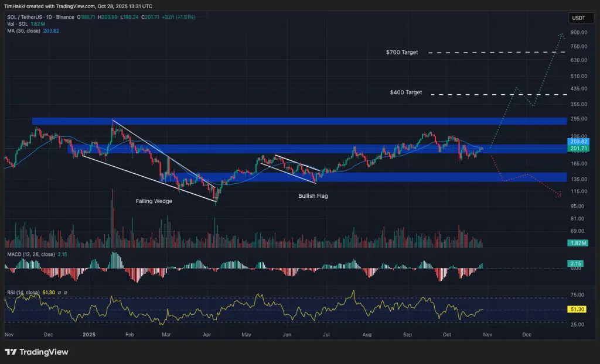The width and height of the screenshot is (600, 364).
Task: Click the second null symbol beside RSI value
Action: pyautogui.click(x=66, y=293)
